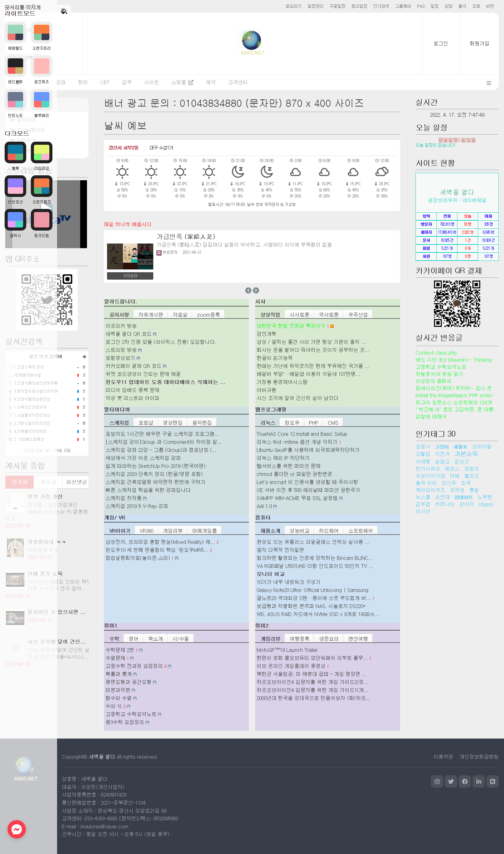Open 청약 가점 계산 popular post thumbnail
The image size is (504, 854).
[15, 502]
